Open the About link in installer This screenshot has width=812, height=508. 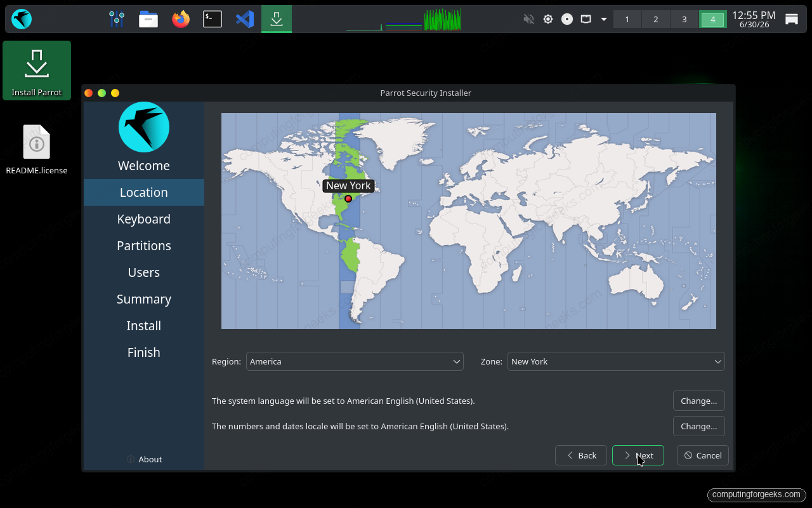coord(145,459)
